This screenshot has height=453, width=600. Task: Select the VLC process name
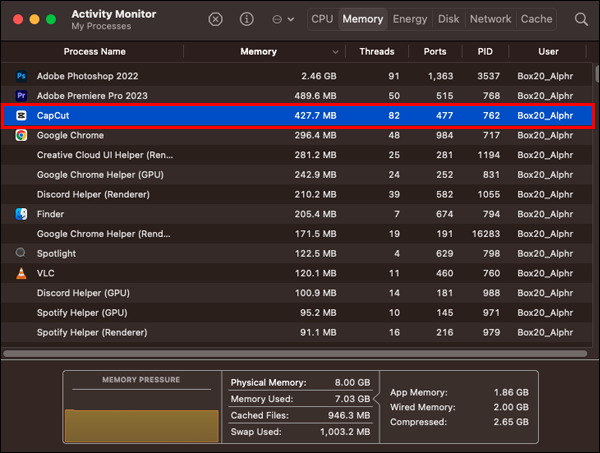[46, 273]
